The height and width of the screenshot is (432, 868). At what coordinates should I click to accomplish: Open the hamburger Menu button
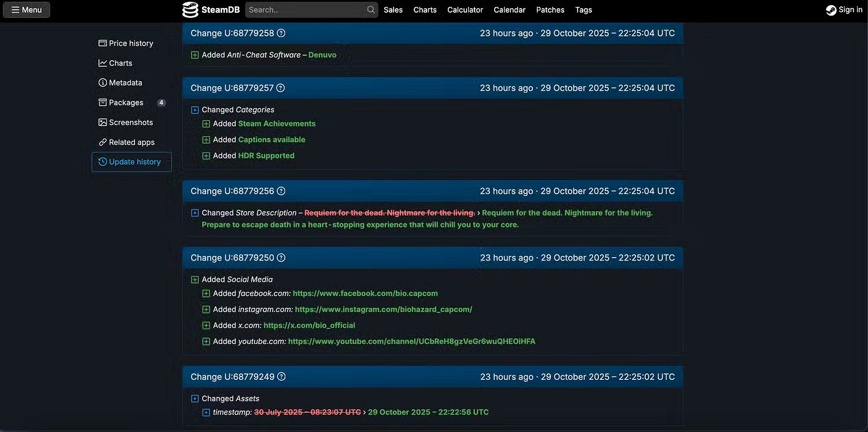click(x=27, y=10)
